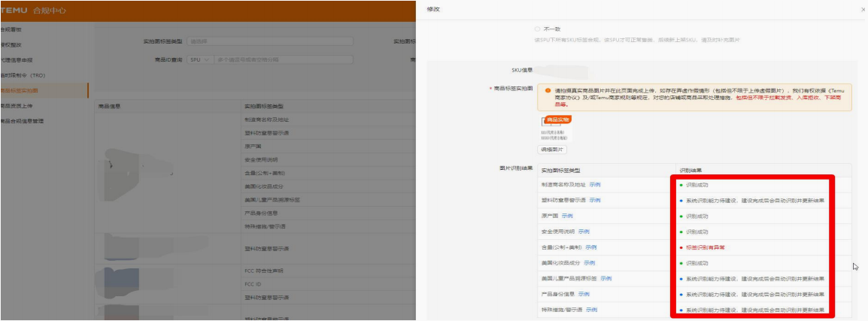Click 商品信息 column header in the background table
Image resolution: width=868 pixels, height=321 pixels.
point(109,106)
